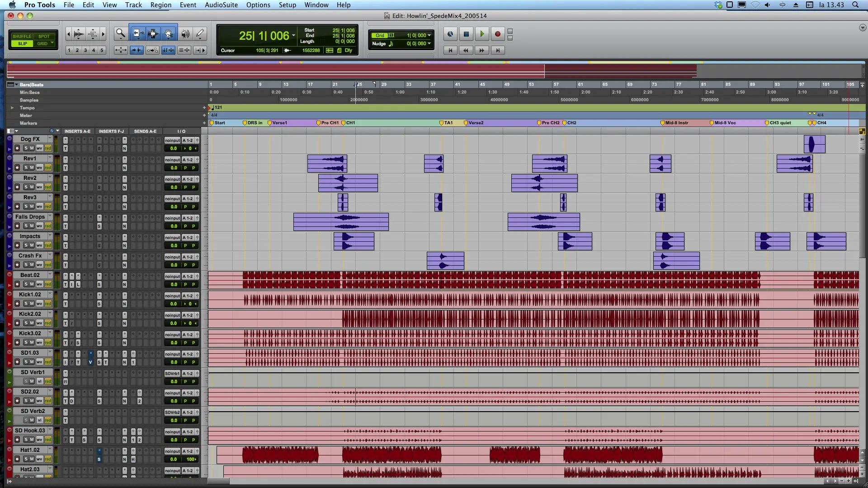This screenshot has height=488, width=868.
Task: Toggle Tab to Transients button
Action: [137, 50]
